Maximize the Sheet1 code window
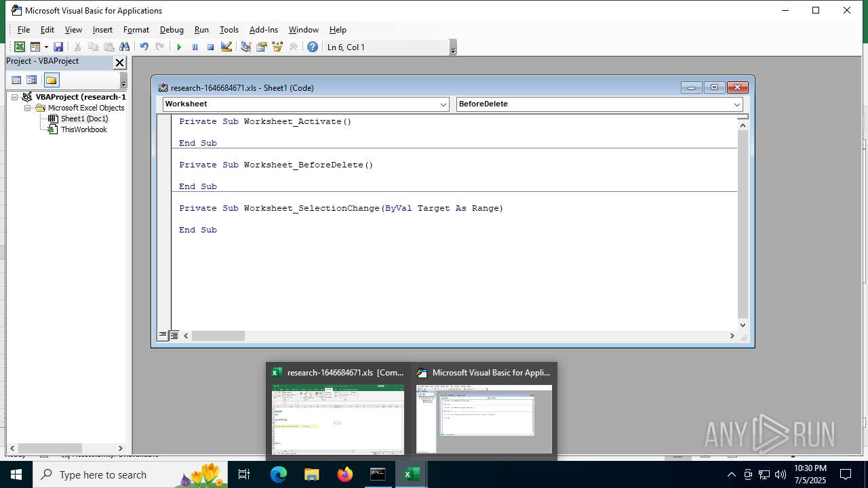Image resolution: width=868 pixels, height=488 pixels. coord(714,87)
